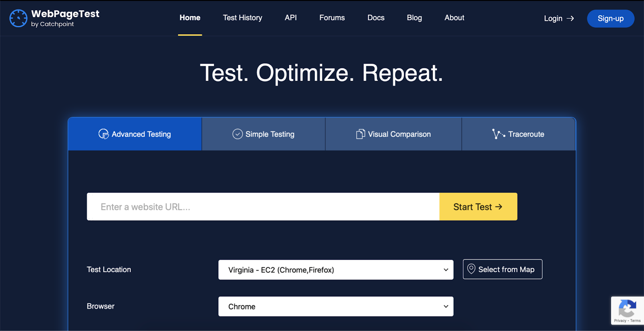Click the Visual Comparison documents icon

361,134
